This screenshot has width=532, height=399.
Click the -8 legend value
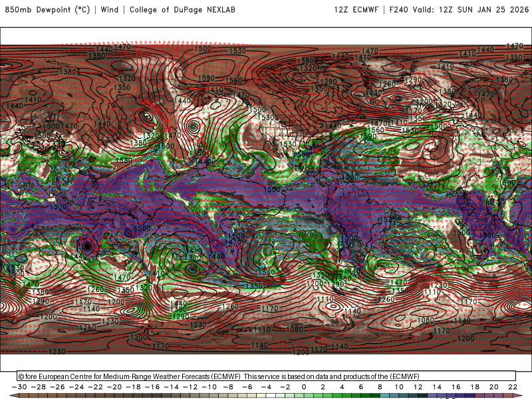click(228, 387)
